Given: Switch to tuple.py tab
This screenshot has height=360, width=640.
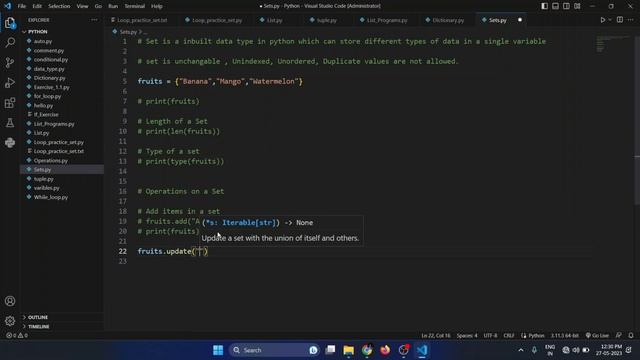Looking at the screenshot, I should click(x=327, y=20).
